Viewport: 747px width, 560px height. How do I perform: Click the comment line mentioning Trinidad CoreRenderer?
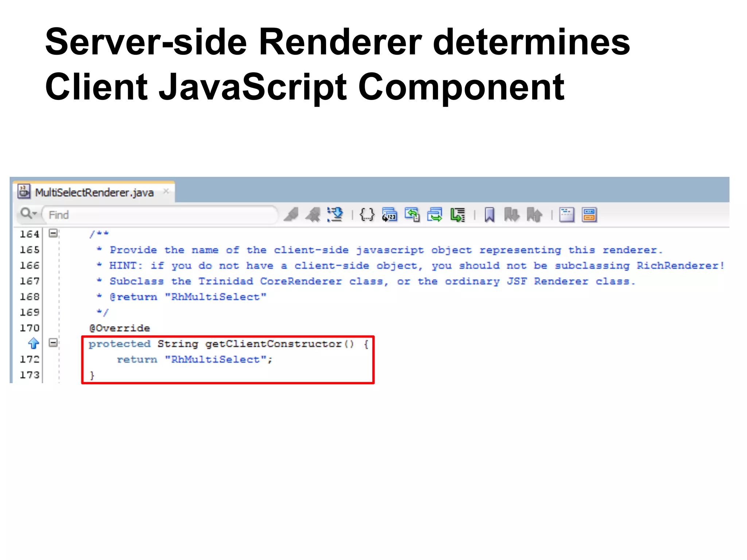366,281
